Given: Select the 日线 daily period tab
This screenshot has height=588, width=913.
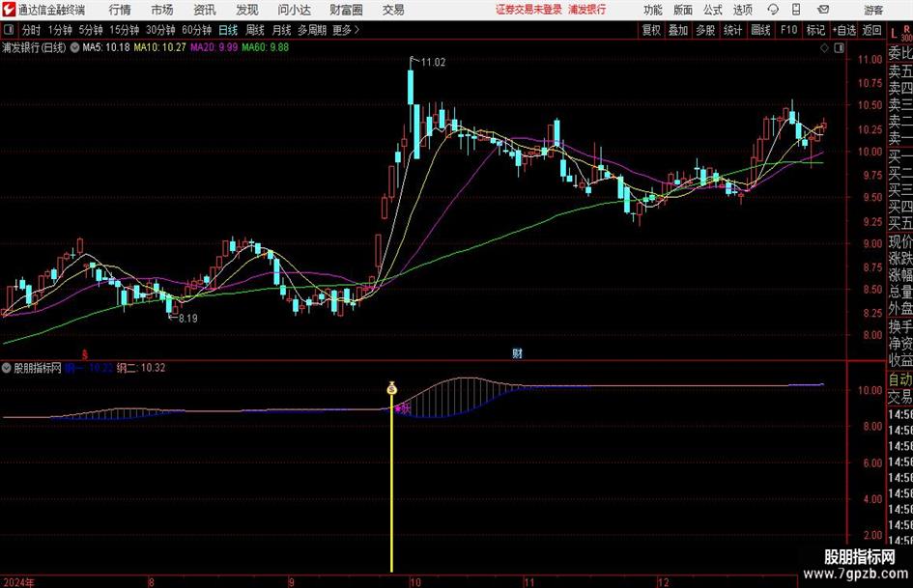Looking at the screenshot, I should [x=228, y=30].
